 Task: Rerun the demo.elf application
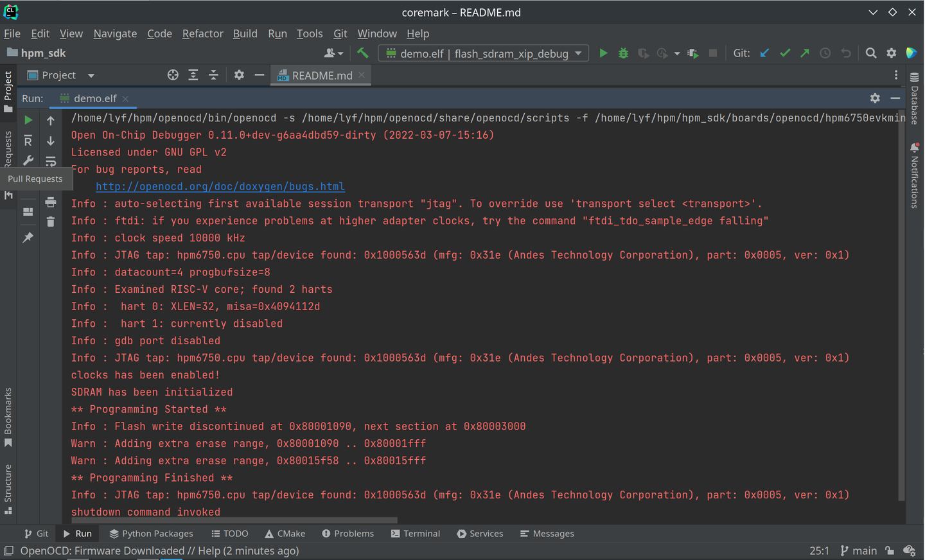(28, 119)
